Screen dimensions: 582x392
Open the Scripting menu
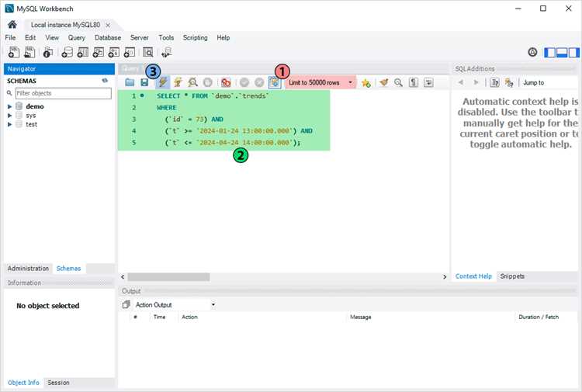tap(196, 37)
